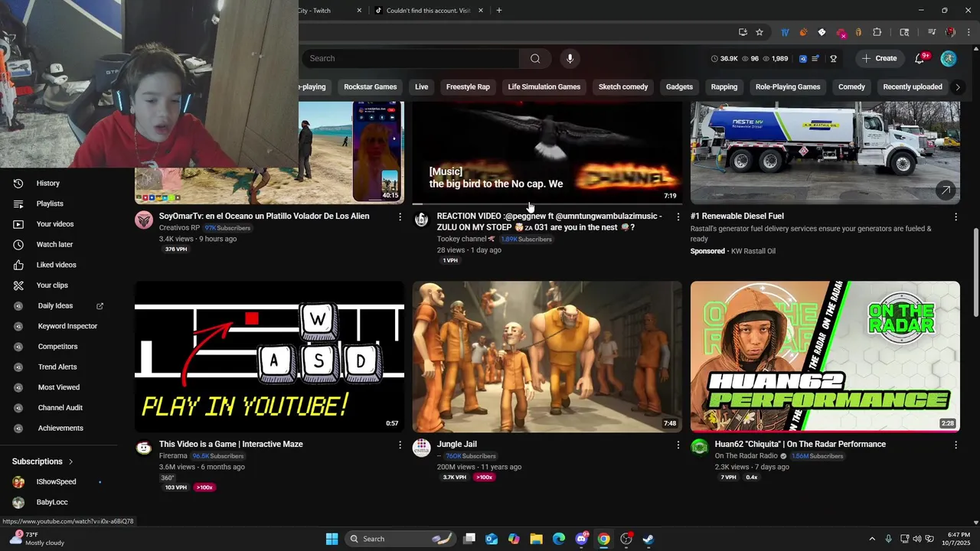Viewport: 980px width, 551px height.
Task: Play the Interactive Maze video thumbnail
Action: 269,357
